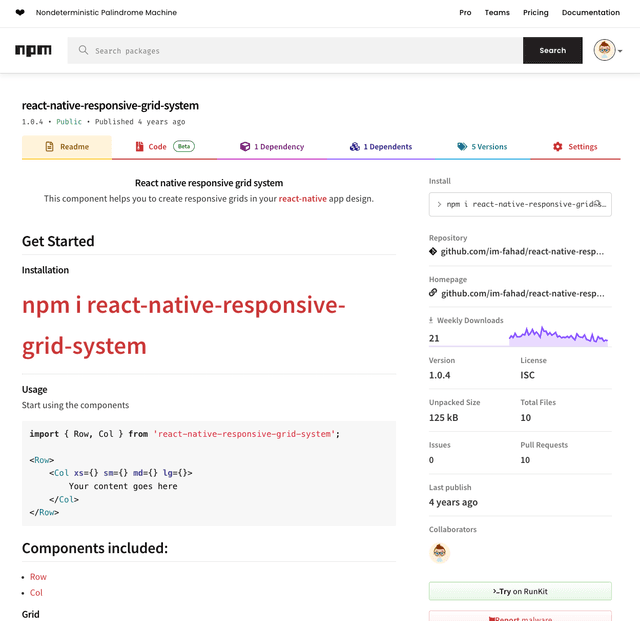640x621 pixels.
Task: Click the Last publish 4 years ago value
Action: click(x=453, y=503)
